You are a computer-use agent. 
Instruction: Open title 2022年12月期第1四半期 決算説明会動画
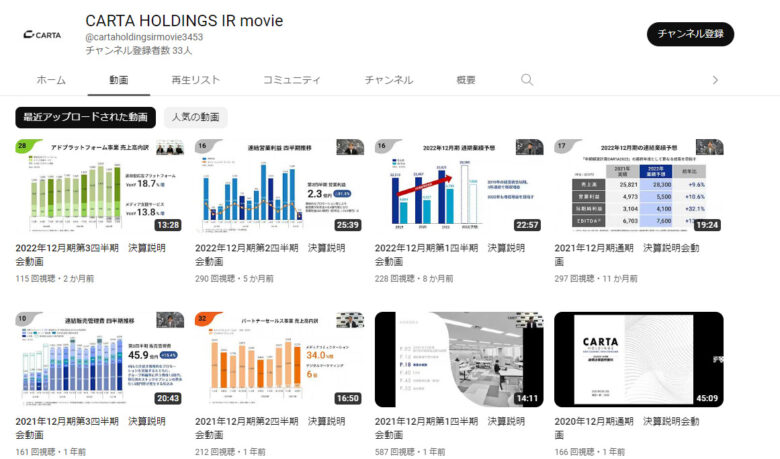pos(450,254)
